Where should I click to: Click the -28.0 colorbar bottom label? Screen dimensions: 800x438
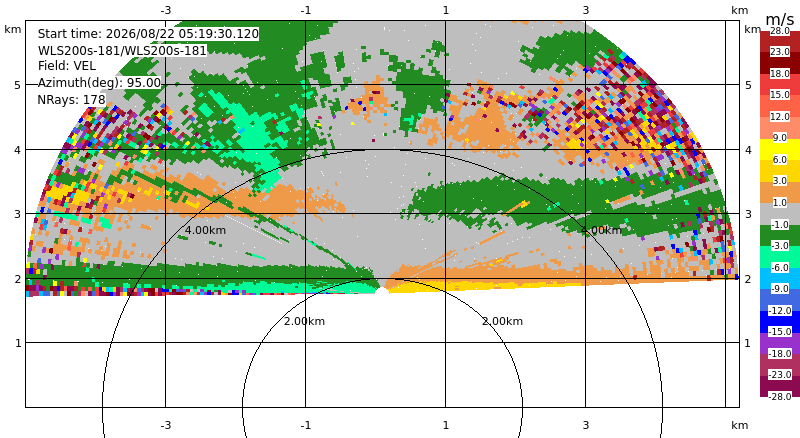pyautogui.click(x=780, y=396)
